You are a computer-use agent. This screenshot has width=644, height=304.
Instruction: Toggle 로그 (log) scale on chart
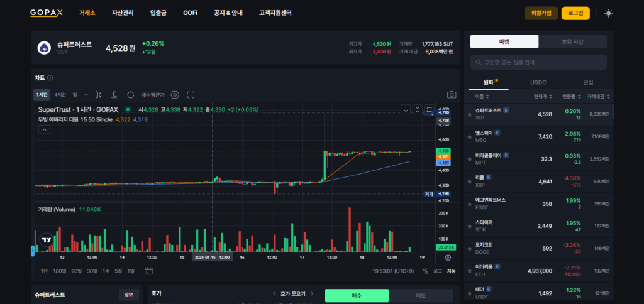(438, 271)
